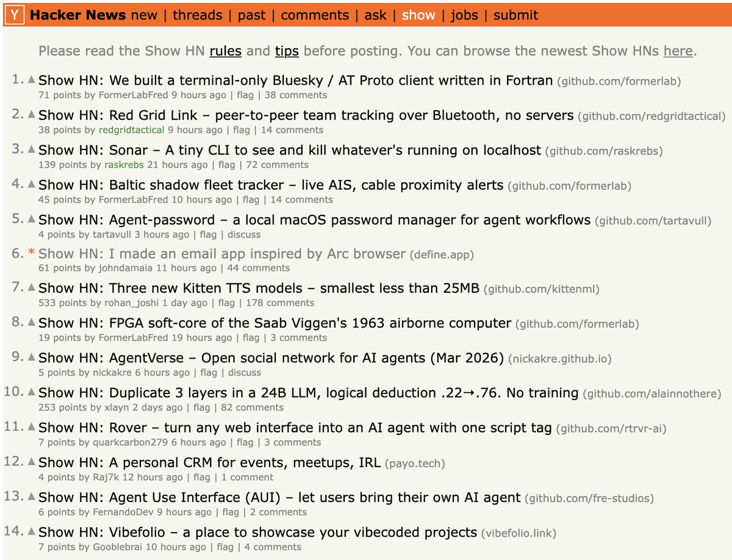Open the Agent Use Interface story title
Image resolution: width=732 pixels, height=560 pixels.
pyautogui.click(x=280, y=497)
